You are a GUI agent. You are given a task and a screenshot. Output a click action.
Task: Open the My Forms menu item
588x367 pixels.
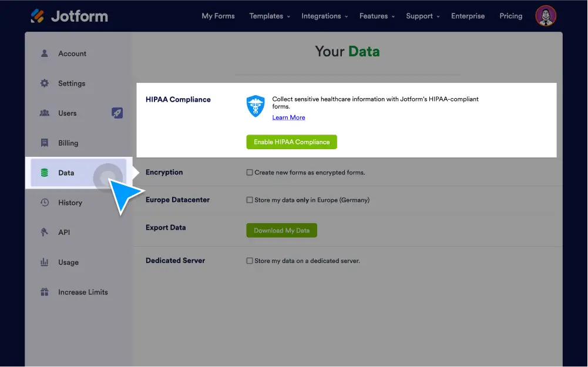click(218, 16)
